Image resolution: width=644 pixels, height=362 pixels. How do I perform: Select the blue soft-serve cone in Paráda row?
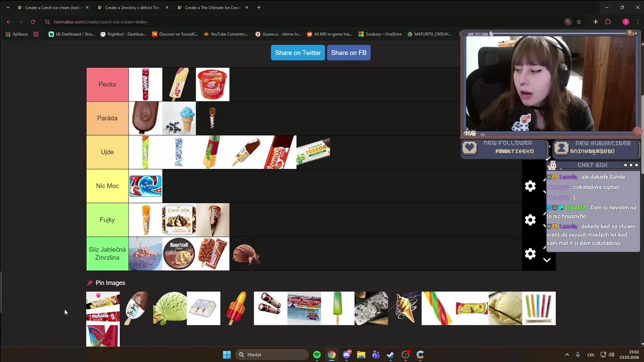pos(179,118)
